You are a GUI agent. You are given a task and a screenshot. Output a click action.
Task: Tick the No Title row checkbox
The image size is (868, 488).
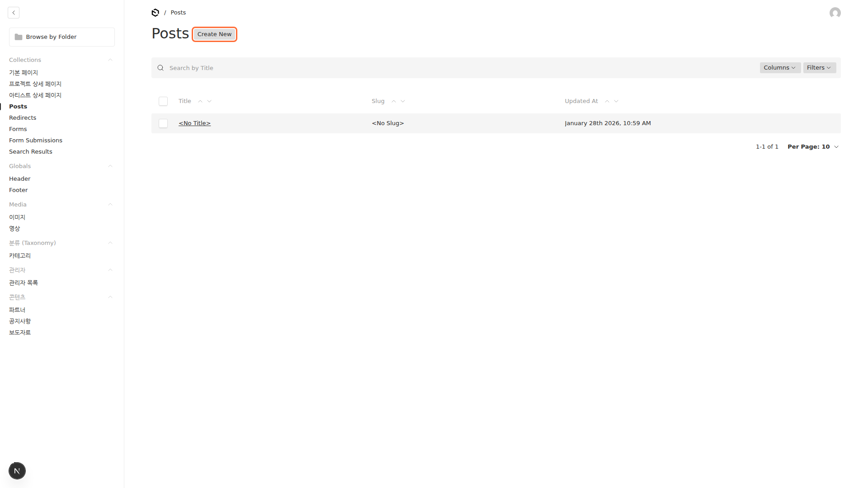click(x=163, y=123)
